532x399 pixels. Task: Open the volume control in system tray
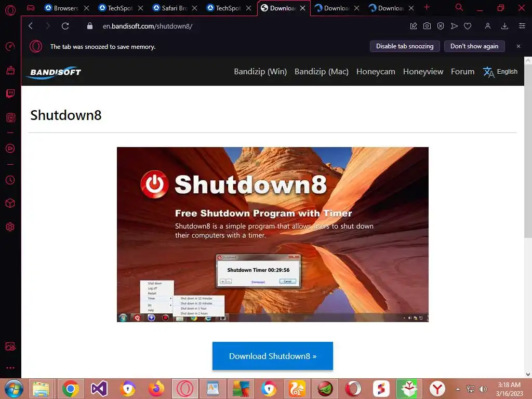click(x=483, y=389)
